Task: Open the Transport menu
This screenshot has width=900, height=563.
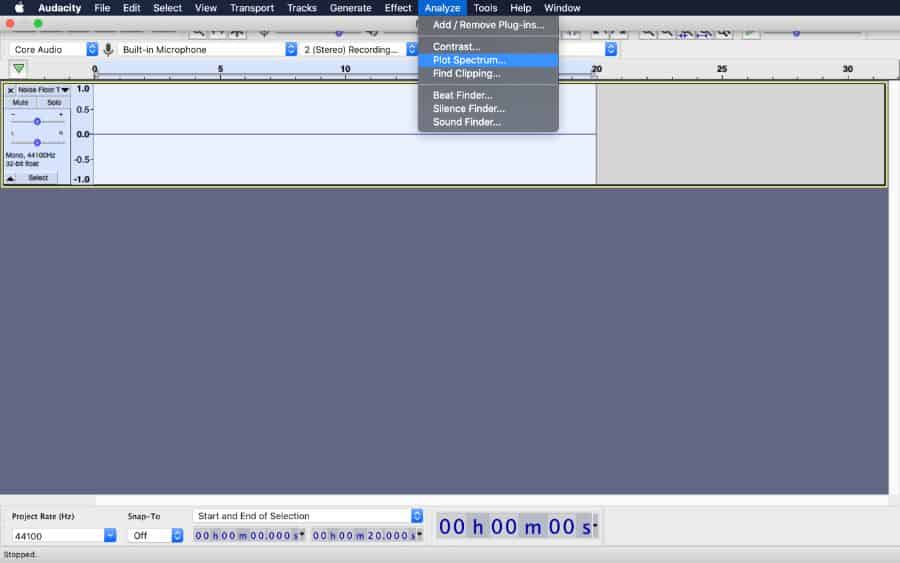Action: click(252, 8)
